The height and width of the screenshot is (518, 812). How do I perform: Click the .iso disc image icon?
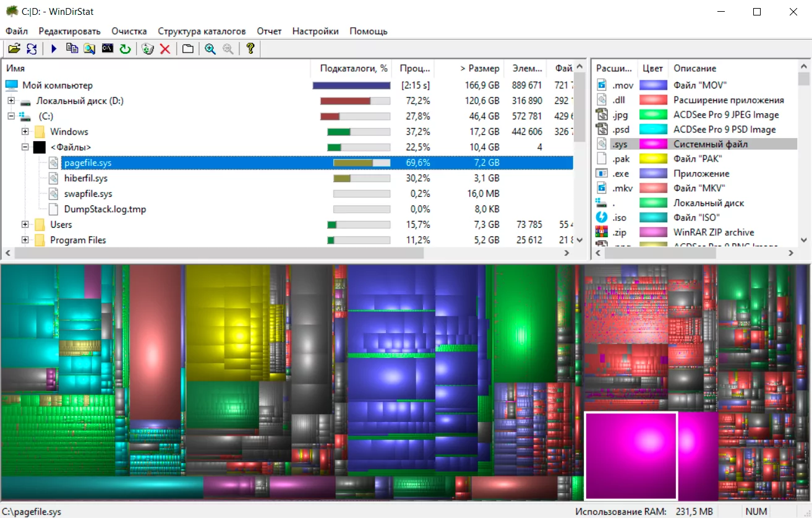point(602,217)
